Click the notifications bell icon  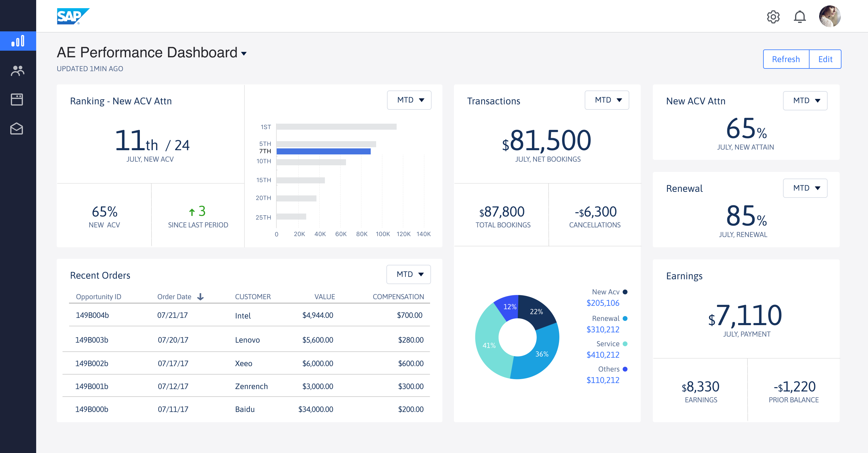click(x=799, y=17)
